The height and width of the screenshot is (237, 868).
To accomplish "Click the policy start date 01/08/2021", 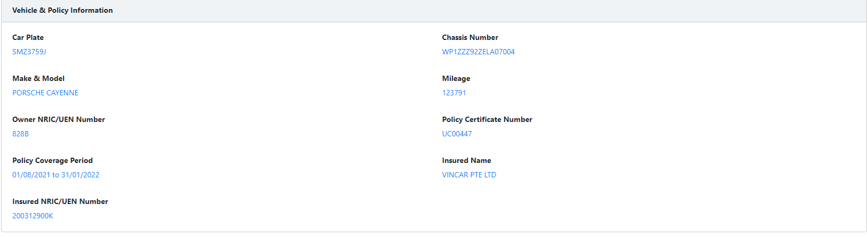I will point(31,175).
